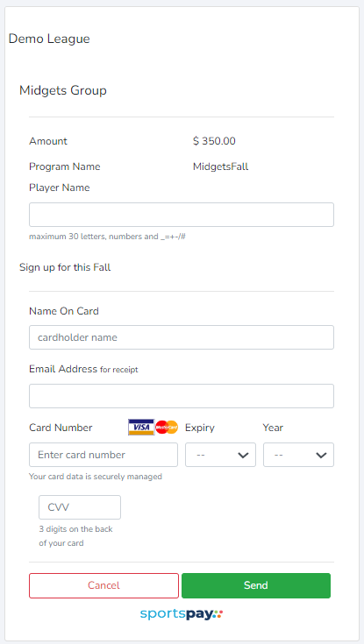The image size is (364, 644).
Task: Click the Expiry dropdown chevron arrow
Action: pyautogui.click(x=244, y=455)
